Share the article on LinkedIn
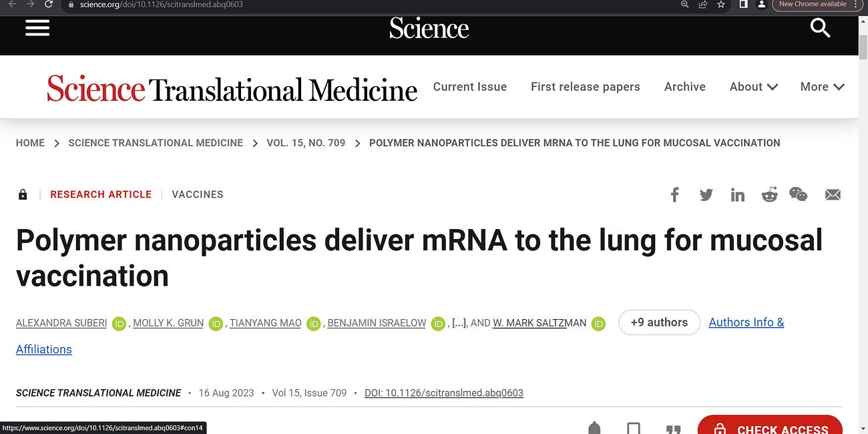Screen dimensions: 868x434 tap(737, 194)
